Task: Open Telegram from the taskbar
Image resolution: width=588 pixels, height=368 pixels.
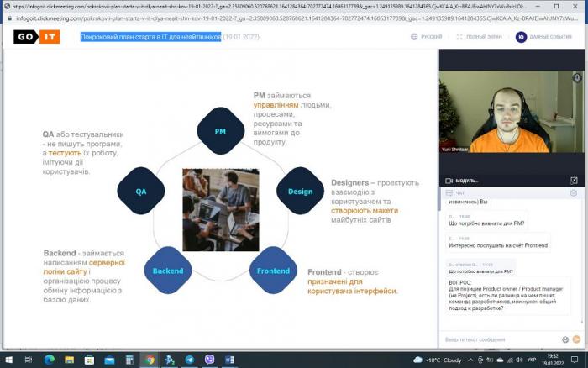Action: [x=190, y=360]
